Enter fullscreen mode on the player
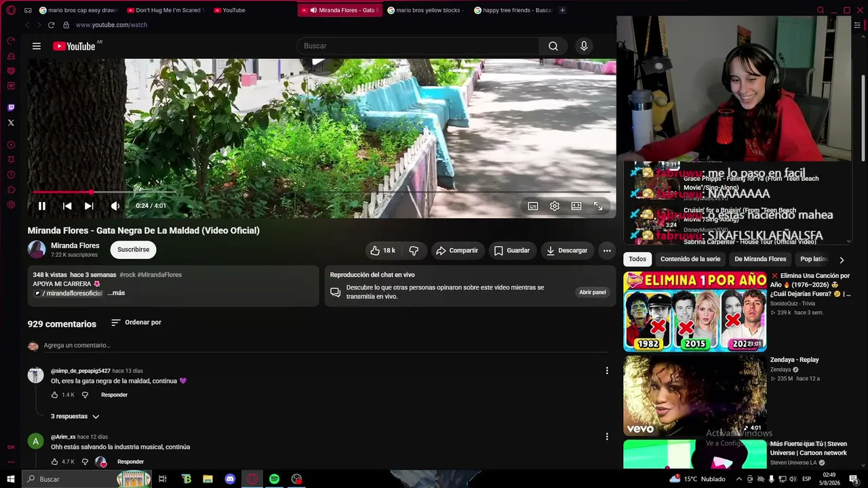The width and height of the screenshot is (868, 488). pyautogui.click(x=598, y=206)
